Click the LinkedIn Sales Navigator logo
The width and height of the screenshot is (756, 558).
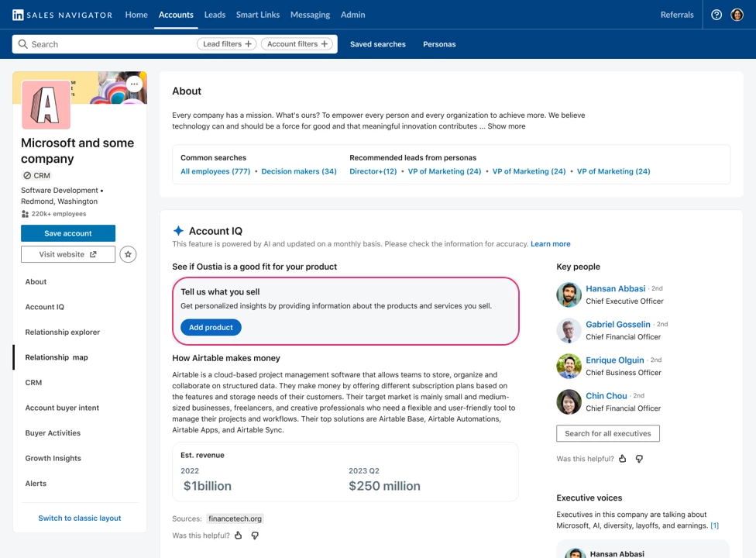click(x=63, y=15)
